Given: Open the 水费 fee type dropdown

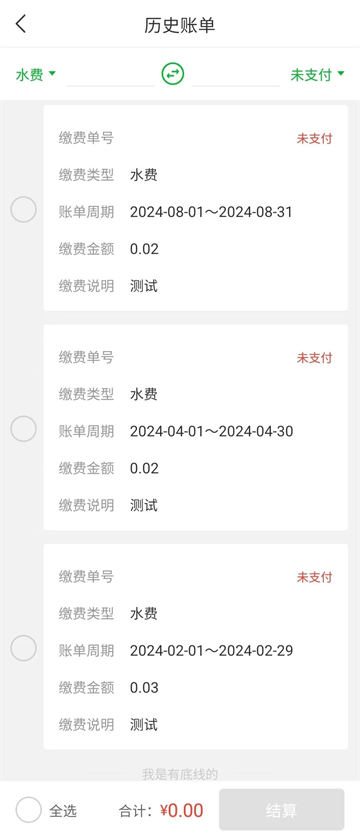Looking at the screenshot, I should [35, 75].
